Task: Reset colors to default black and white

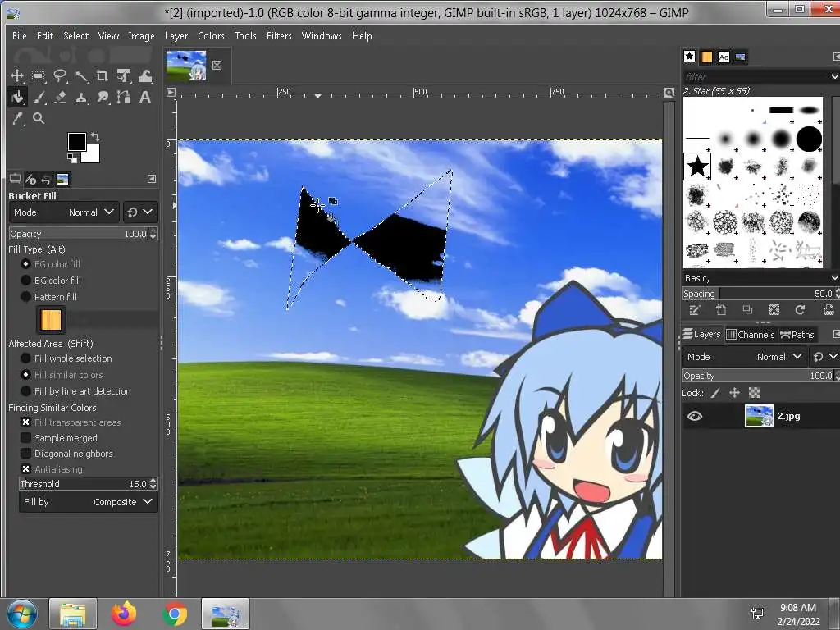Action: [71, 157]
